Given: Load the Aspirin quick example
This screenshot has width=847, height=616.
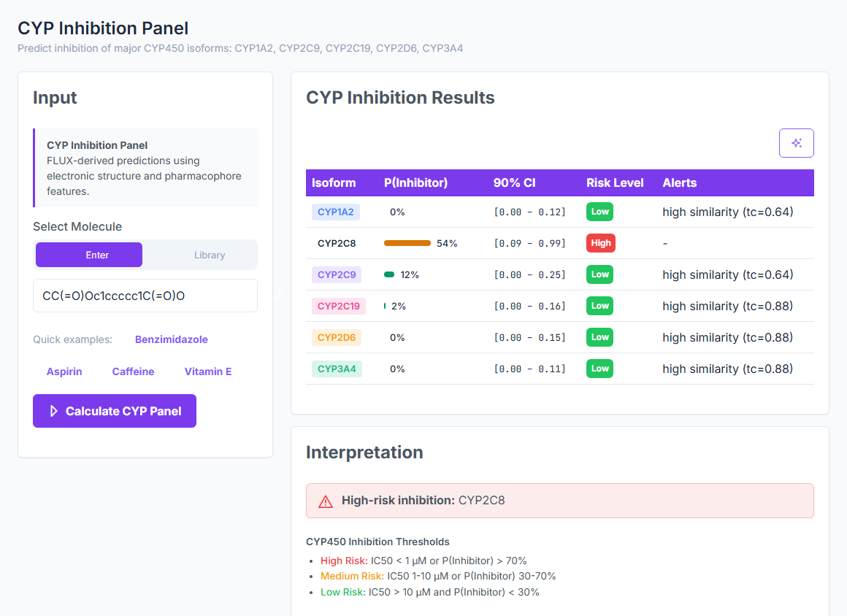Looking at the screenshot, I should coord(64,371).
